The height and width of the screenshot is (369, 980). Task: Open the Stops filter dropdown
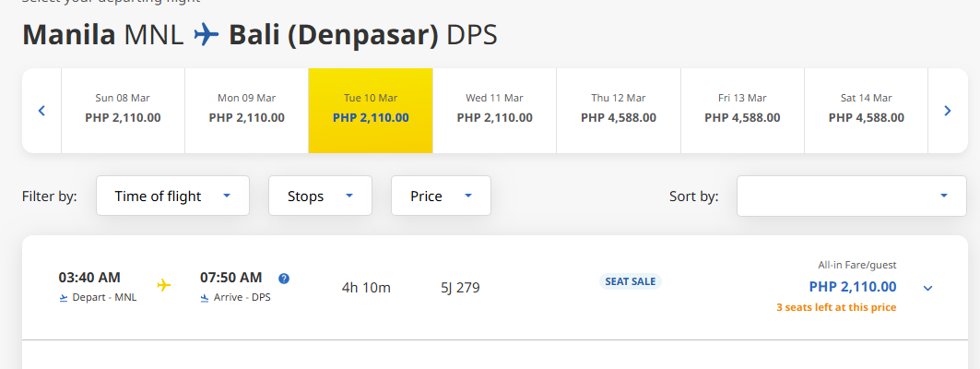pos(320,196)
